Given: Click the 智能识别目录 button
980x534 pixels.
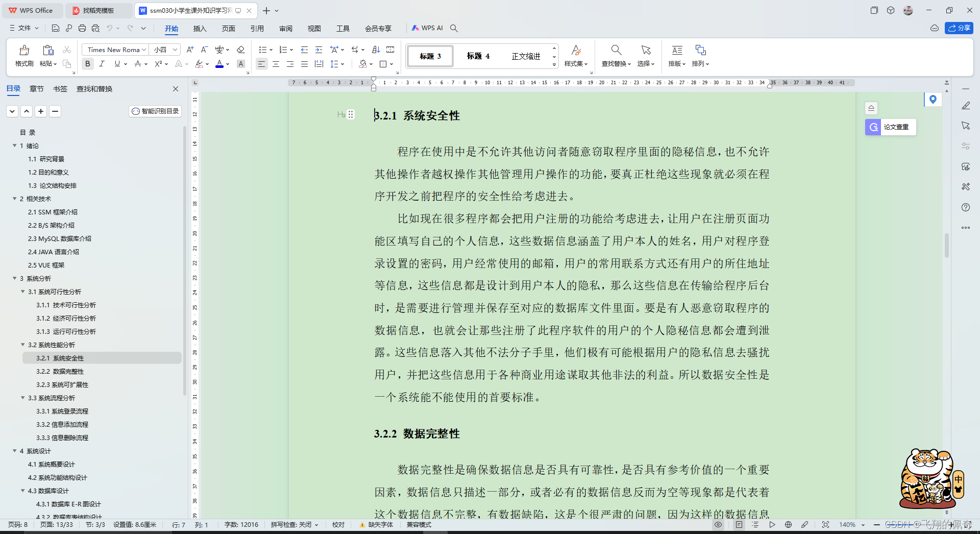Looking at the screenshot, I should pos(155,111).
